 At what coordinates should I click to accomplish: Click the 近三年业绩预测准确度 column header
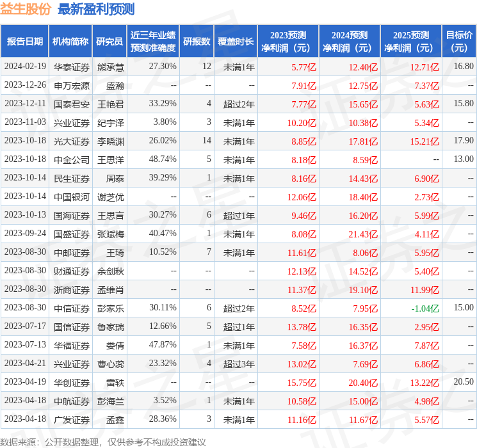[x=153, y=42]
